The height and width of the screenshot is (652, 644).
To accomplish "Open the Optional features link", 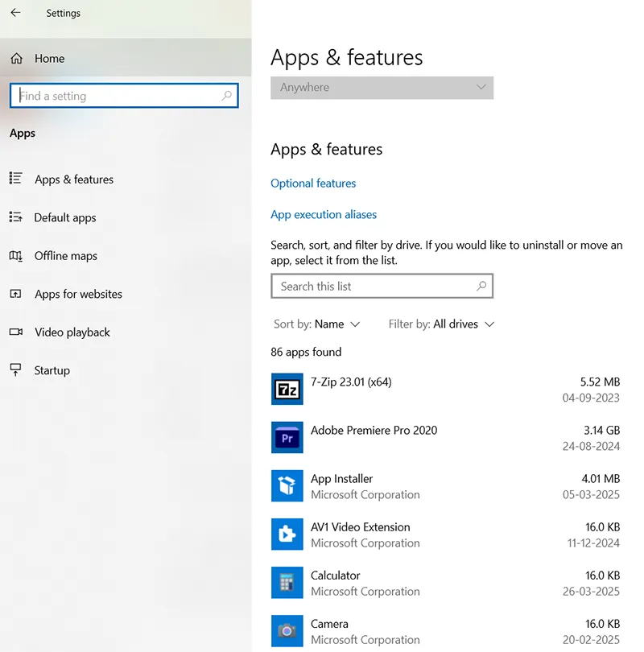I will 313,183.
